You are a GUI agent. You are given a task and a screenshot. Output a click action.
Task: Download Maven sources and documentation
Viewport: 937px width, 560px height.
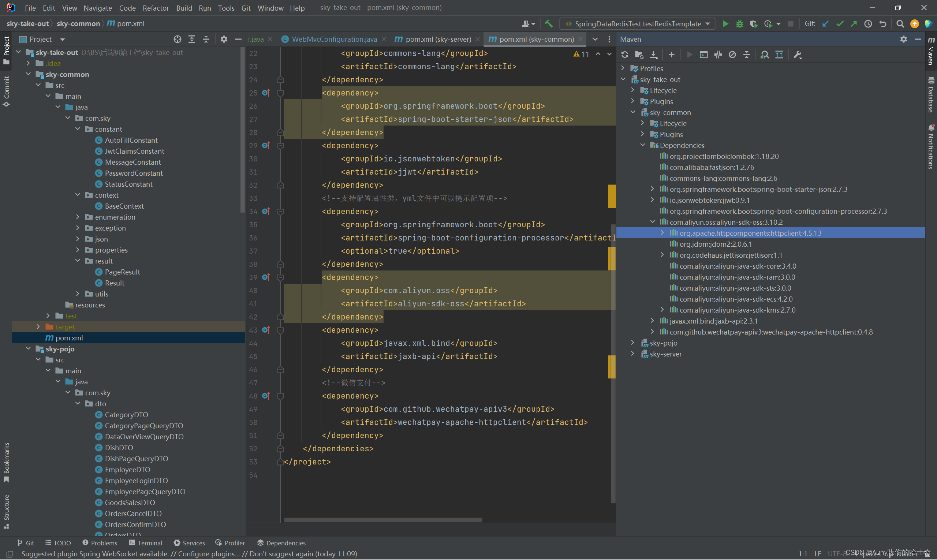click(654, 55)
